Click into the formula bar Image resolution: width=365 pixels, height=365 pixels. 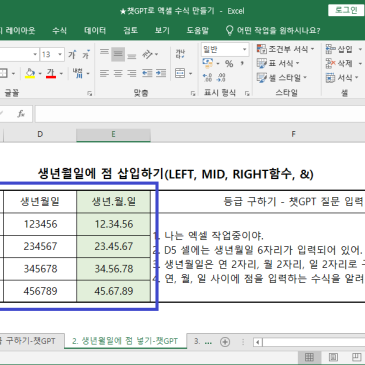200,114
